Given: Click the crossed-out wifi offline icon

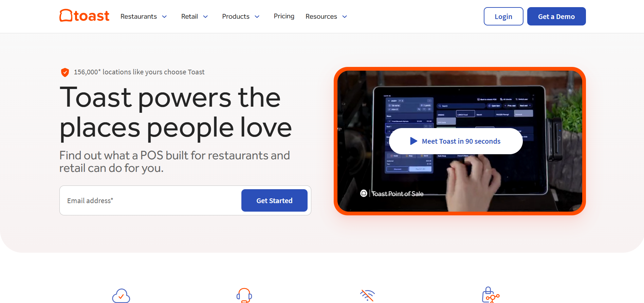Looking at the screenshot, I should [x=367, y=296].
